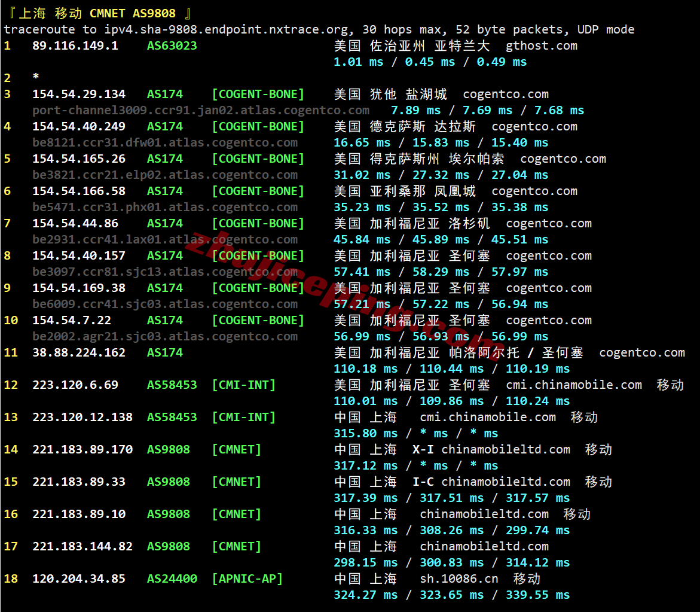Click the AS174 label on hop 7
This screenshot has width=700, height=612.
(164, 223)
